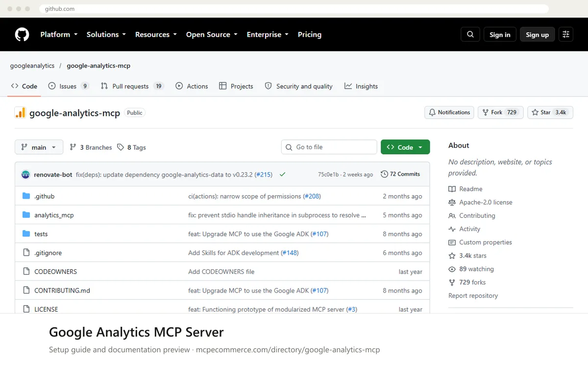
Task: Click the Fork 729 button
Action: [501, 112]
